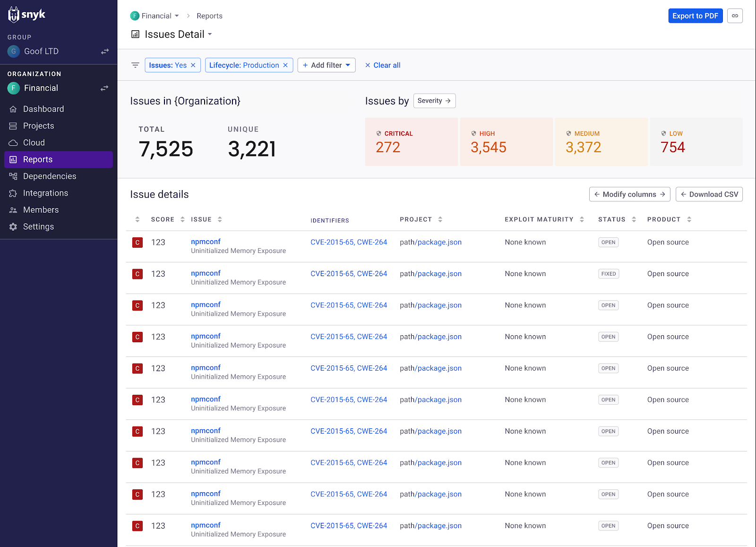This screenshot has height=547, width=756.
Task: Select the Low severity card
Action: (696, 142)
